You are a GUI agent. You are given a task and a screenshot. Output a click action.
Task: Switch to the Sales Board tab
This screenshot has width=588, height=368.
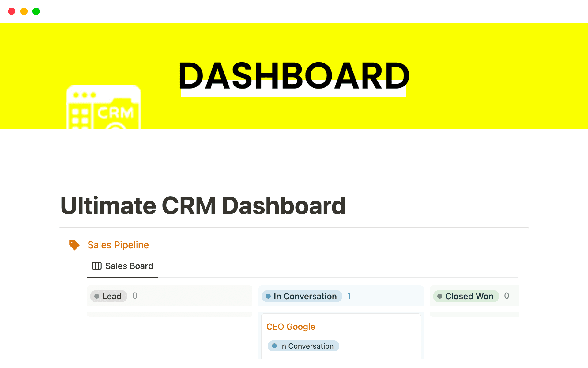pos(123,266)
